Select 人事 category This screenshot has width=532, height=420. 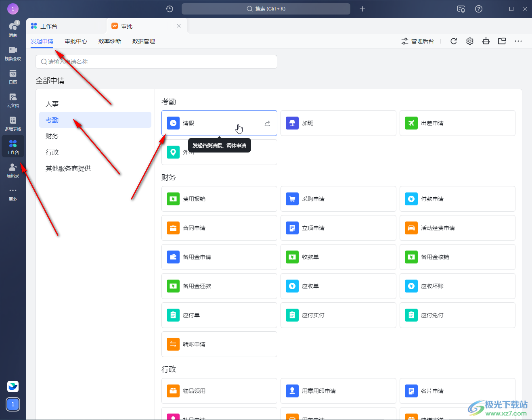(95, 104)
